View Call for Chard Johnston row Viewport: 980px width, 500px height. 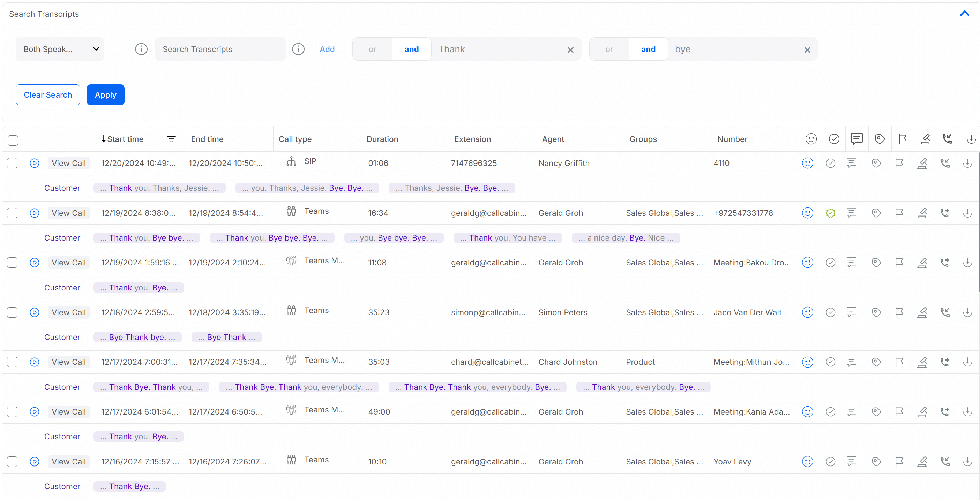click(x=68, y=362)
